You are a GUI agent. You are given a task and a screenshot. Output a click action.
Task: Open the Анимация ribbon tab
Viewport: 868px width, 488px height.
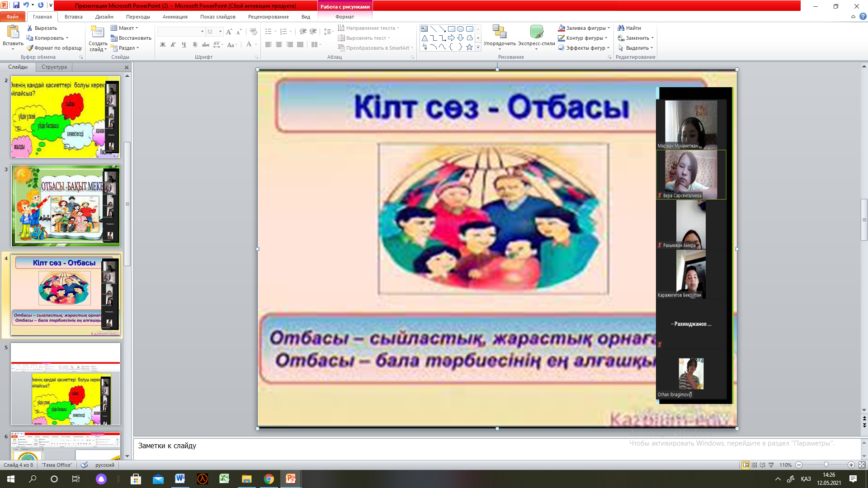175,17
